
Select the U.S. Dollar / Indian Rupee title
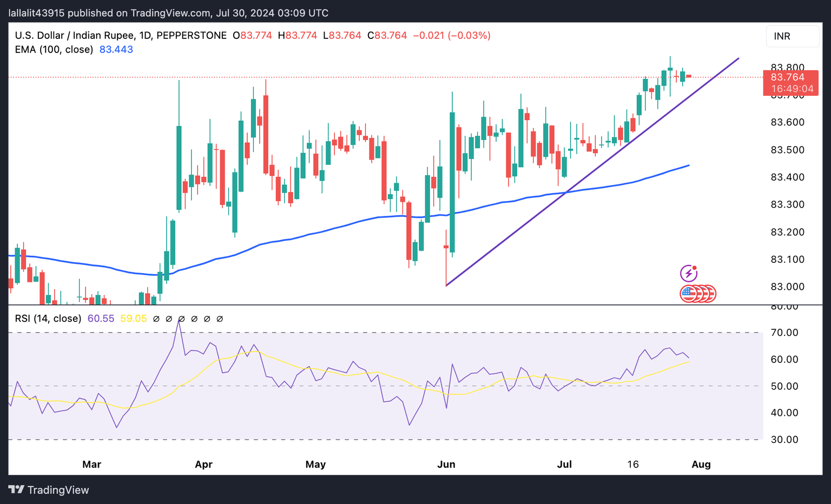[74, 36]
